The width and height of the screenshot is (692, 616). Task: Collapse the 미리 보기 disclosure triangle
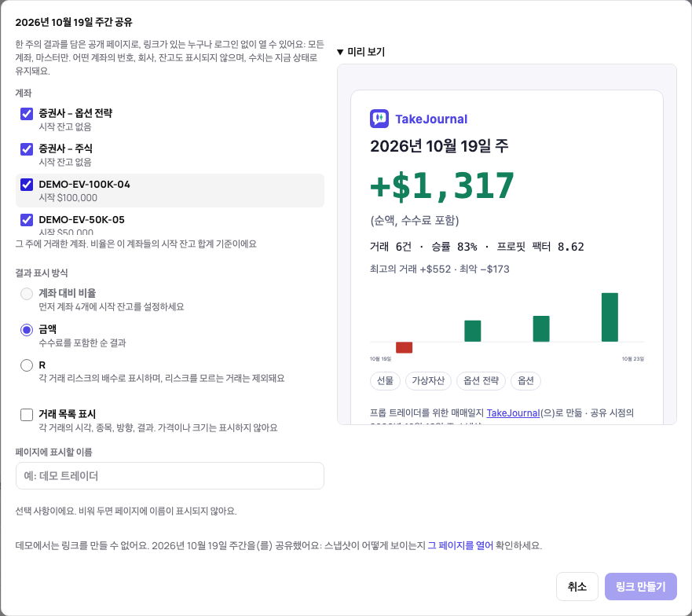(x=340, y=52)
